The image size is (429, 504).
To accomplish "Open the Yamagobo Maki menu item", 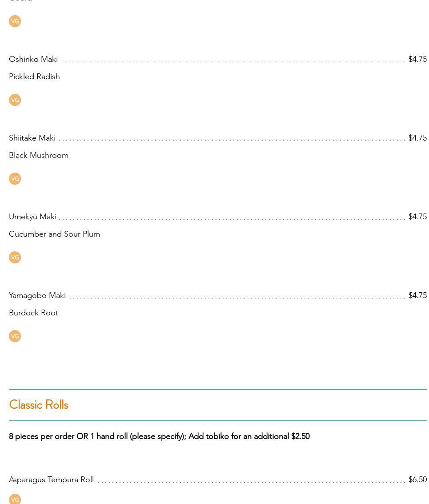I will click(37, 295).
